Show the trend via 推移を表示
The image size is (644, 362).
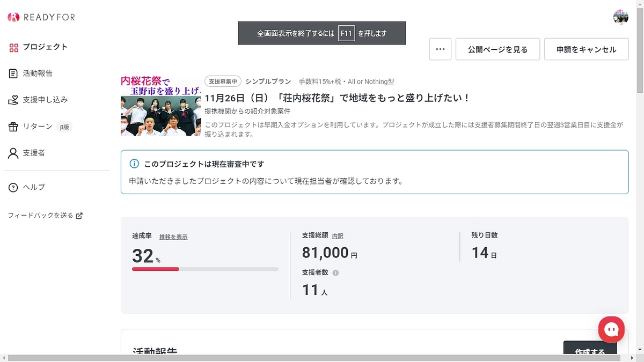[172, 236]
